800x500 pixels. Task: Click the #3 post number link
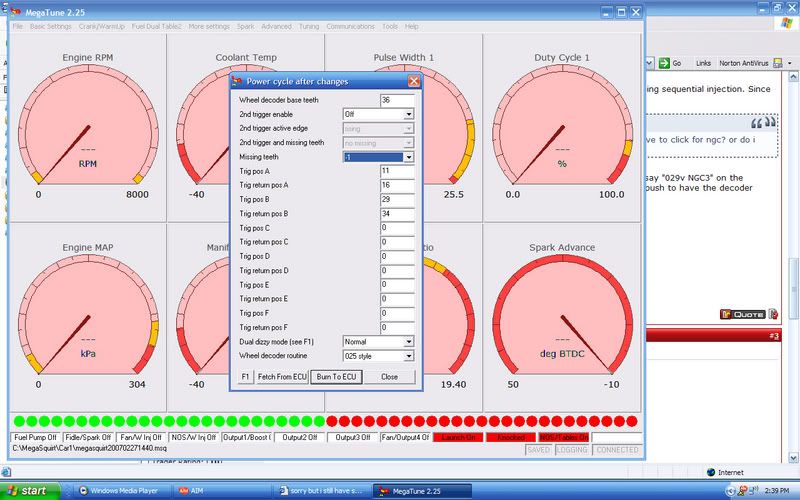(x=773, y=336)
